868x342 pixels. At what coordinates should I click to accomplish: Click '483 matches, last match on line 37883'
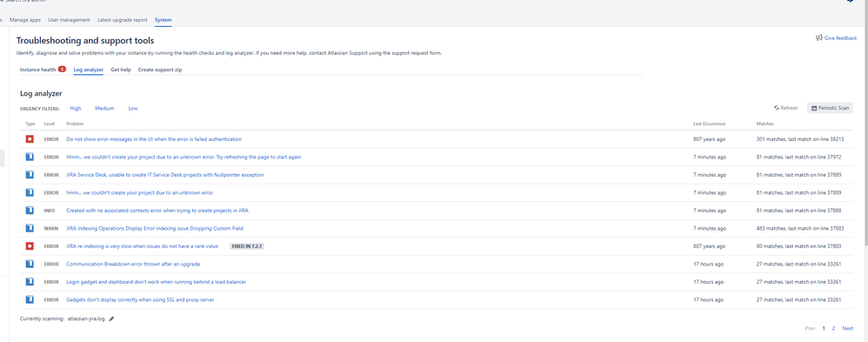tap(800, 228)
